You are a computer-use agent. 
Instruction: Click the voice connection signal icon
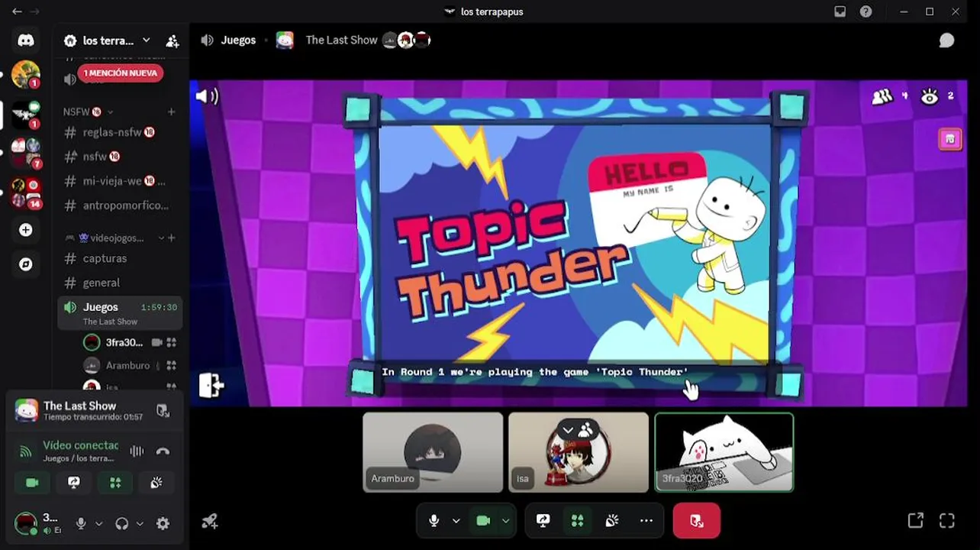[25, 451]
